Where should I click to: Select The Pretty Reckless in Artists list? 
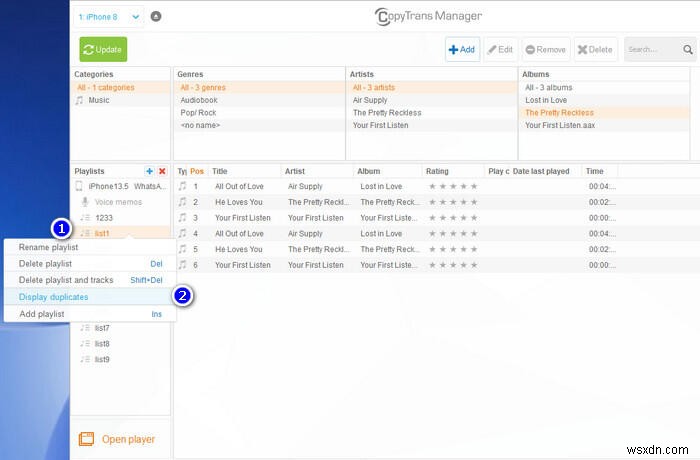pyautogui.click(x=432, y=113)
